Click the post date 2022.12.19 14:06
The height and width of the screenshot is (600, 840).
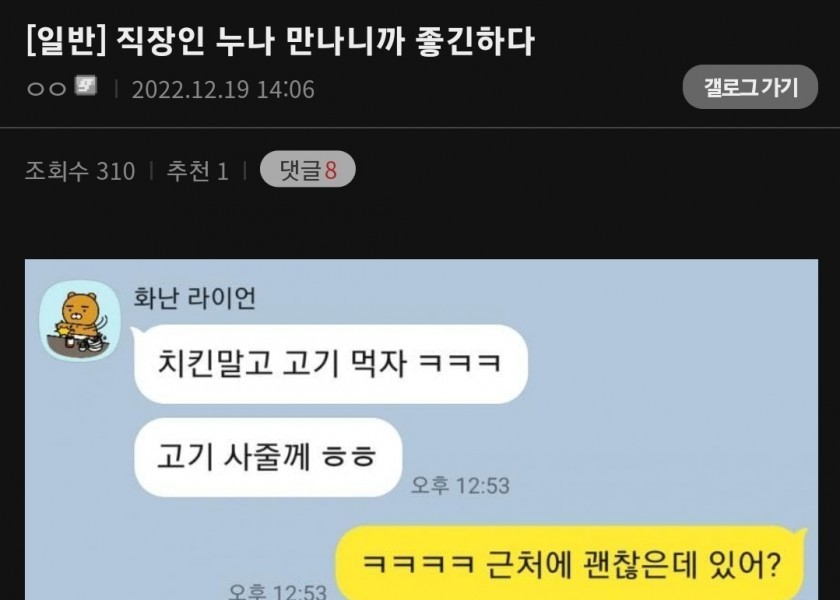pyautogui.click(x=223, y=89)
